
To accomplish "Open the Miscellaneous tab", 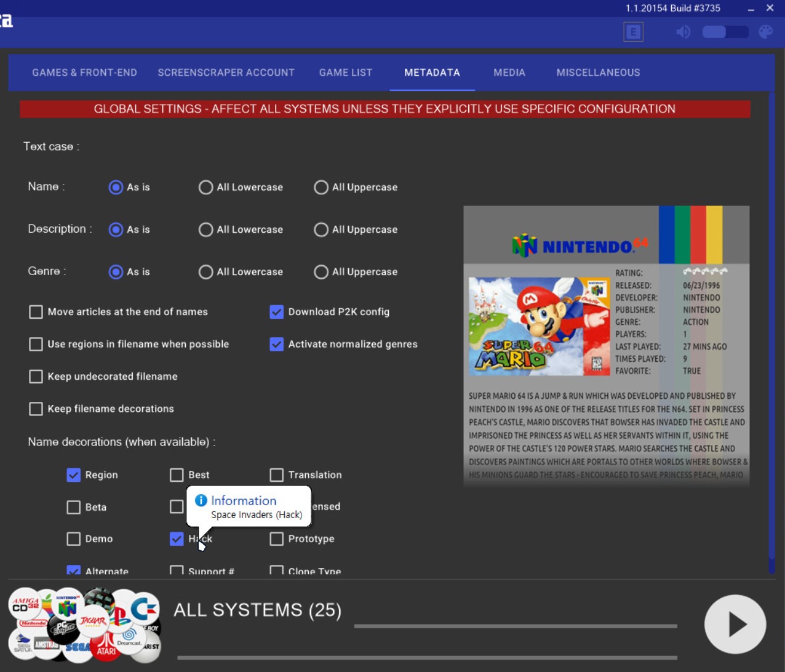I will pyautogui.click(x=598, y=73).
